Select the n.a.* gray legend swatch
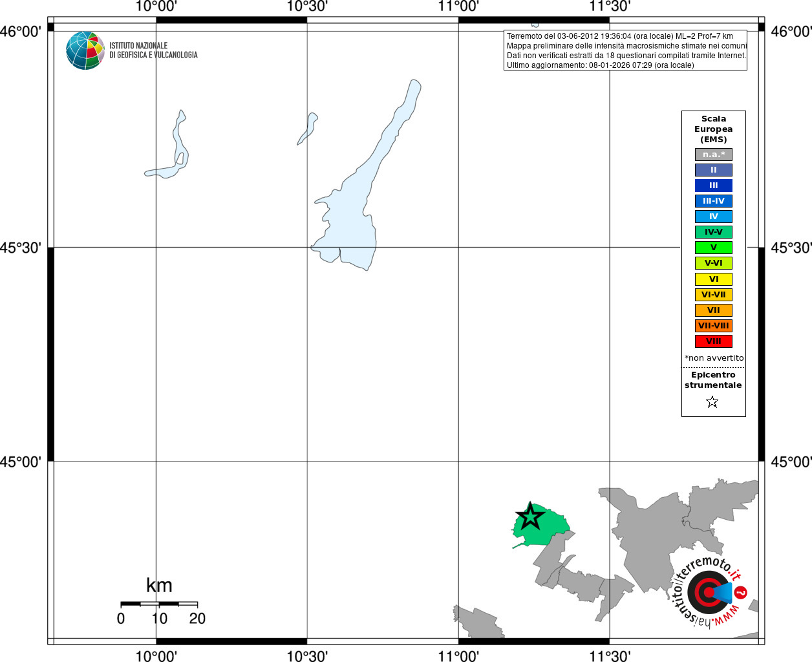This screenshot has height=662, width=812. [714, 155]
